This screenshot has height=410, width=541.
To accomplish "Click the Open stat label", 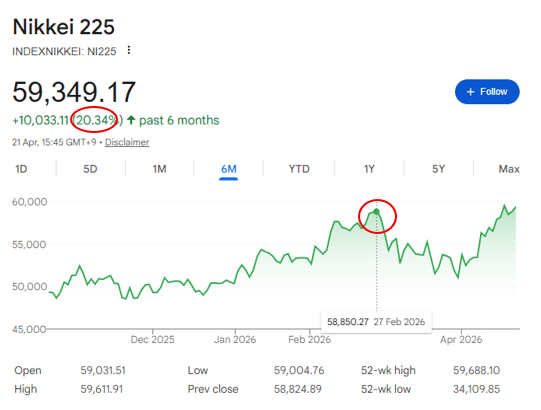I will 28,371.
